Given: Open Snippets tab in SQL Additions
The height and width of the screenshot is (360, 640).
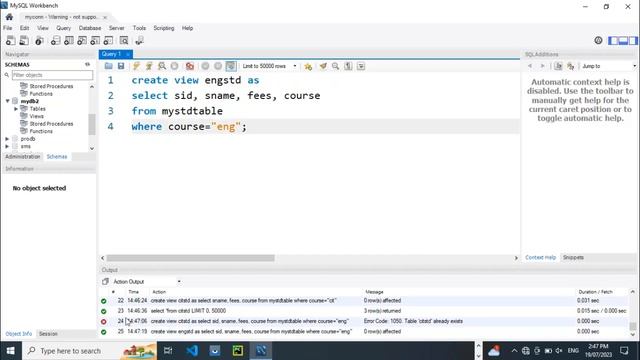Looking at the screenshot, I should 573,258.
